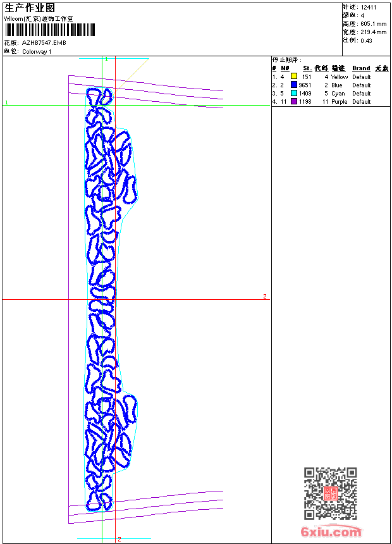Screen dimensions: 392x544
Task: Click 'Default' brand in the Yellow row
Action: (x=362, y=77)
